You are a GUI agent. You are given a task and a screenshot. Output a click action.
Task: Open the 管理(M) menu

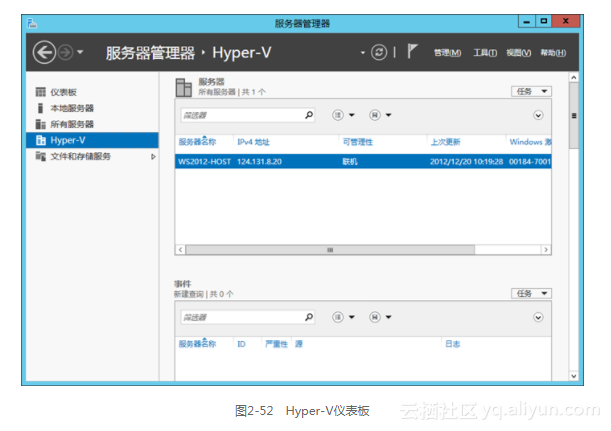(447, 53)
